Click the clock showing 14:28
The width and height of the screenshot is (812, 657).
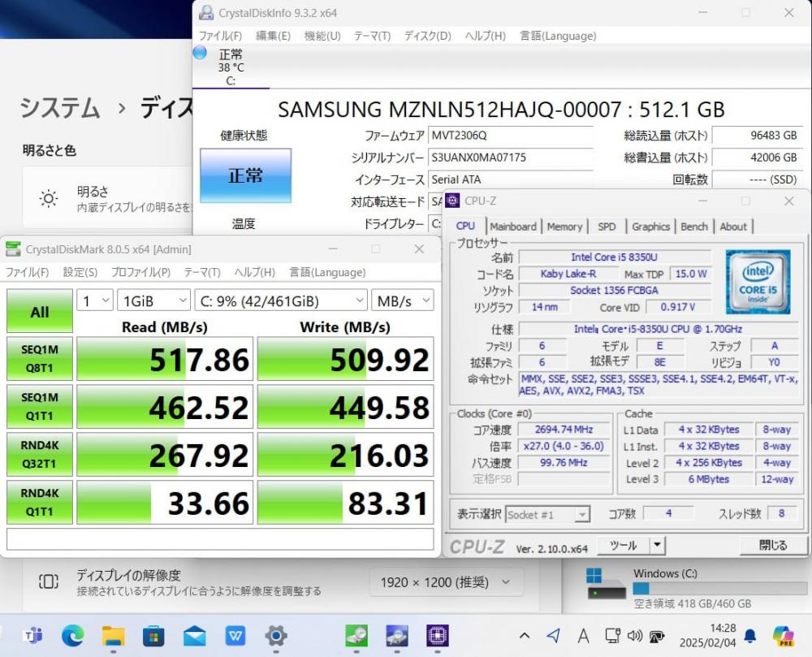(x=723, y=628)
